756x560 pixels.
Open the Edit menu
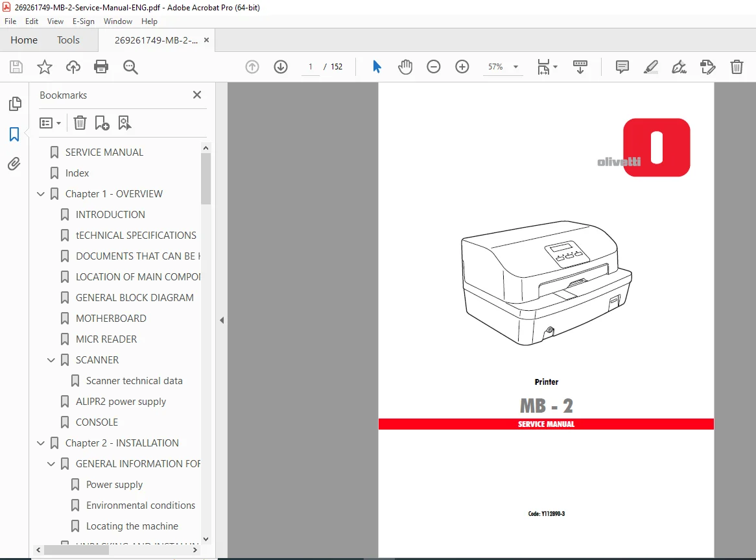tap(32, 21)
